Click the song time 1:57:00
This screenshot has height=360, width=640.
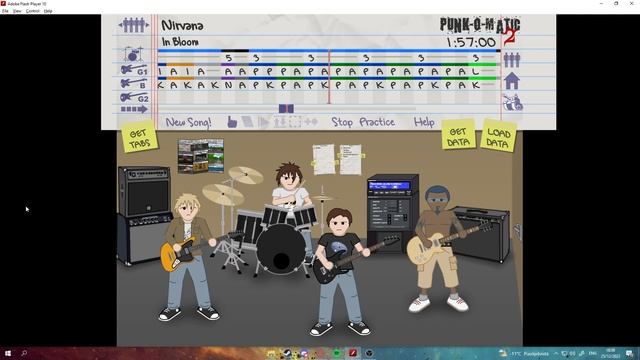(x=471, y=42)
